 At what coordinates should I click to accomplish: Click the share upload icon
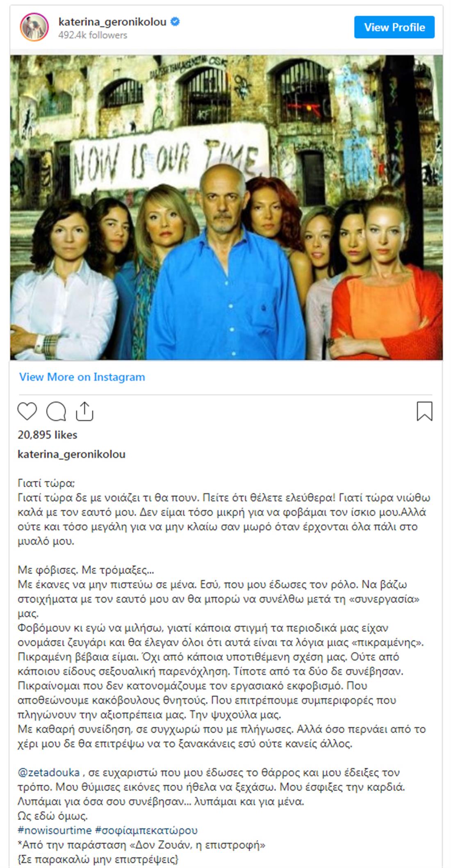(84, 411)
